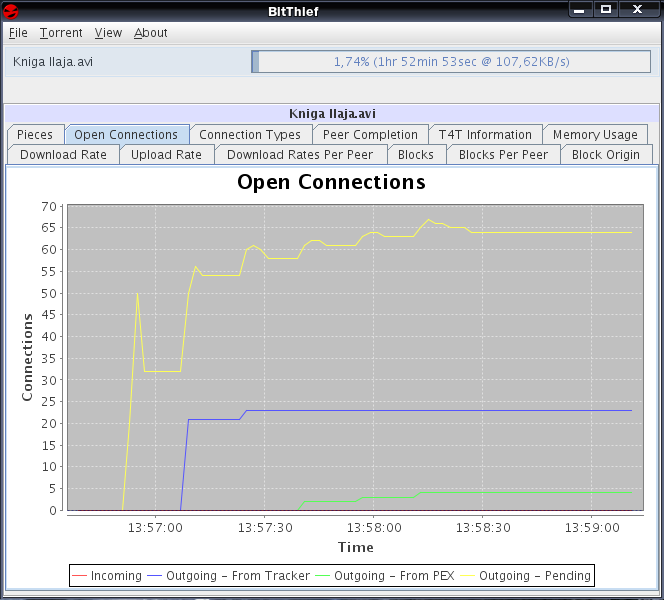Screen dimensions: 664x600
Task: Click the flat end of the green PEX line
Action: click(x=631, y=492)
